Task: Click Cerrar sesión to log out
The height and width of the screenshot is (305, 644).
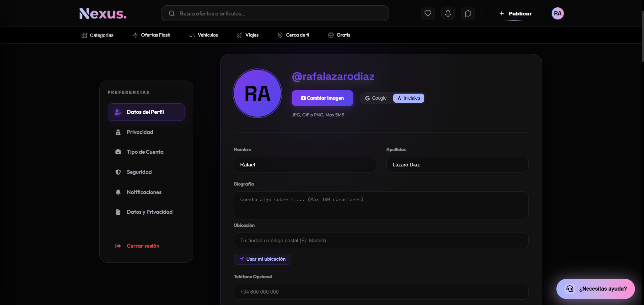Action: pyautogui.click(x=146, y=246)
